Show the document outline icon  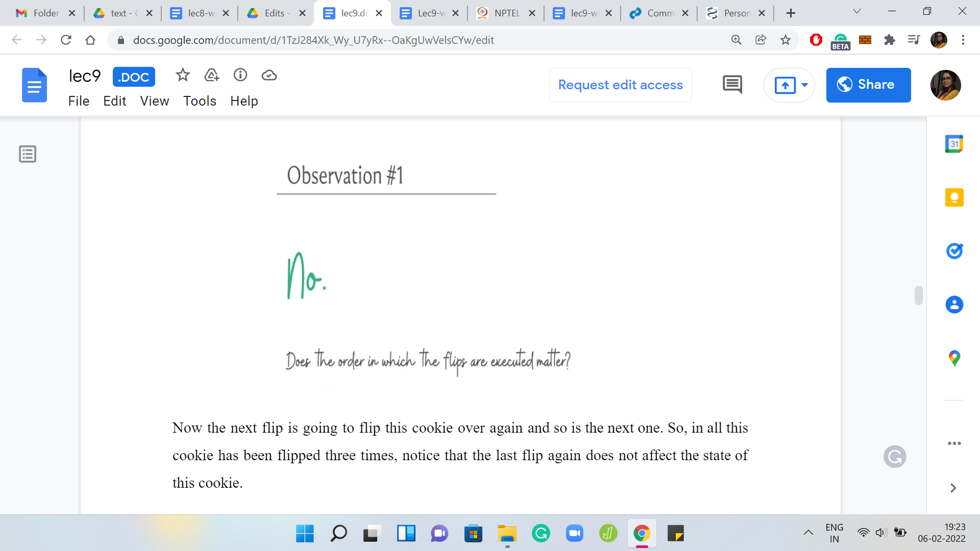click(x=28, y=154)
